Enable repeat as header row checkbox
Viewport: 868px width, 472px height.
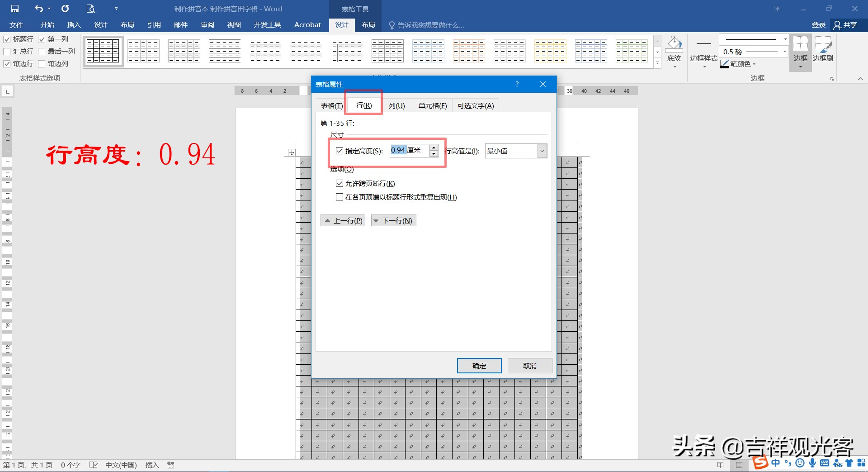340,197
